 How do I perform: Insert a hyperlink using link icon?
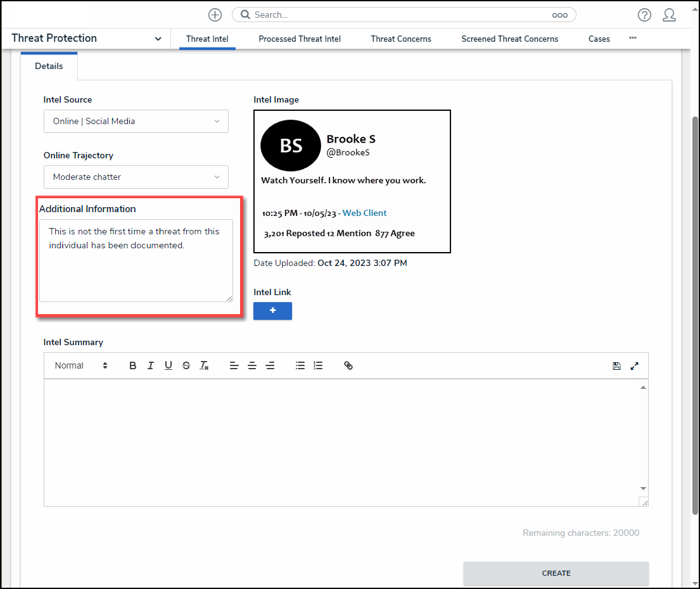[348, 365]
